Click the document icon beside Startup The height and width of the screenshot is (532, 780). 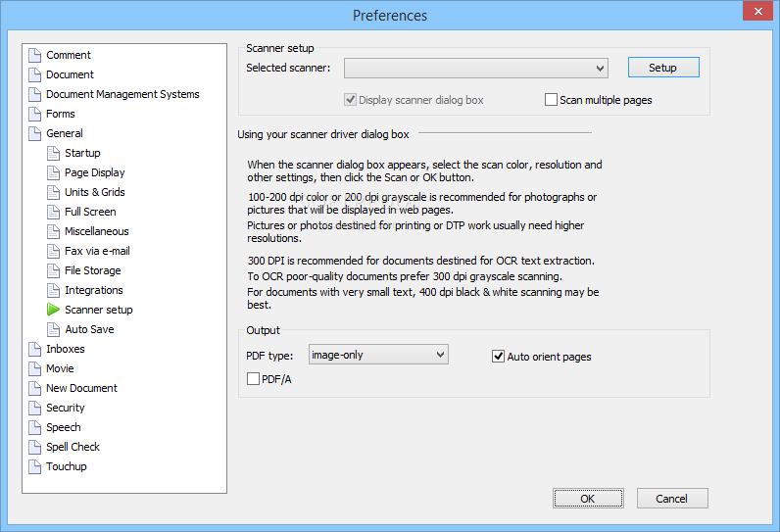point(53,153)
